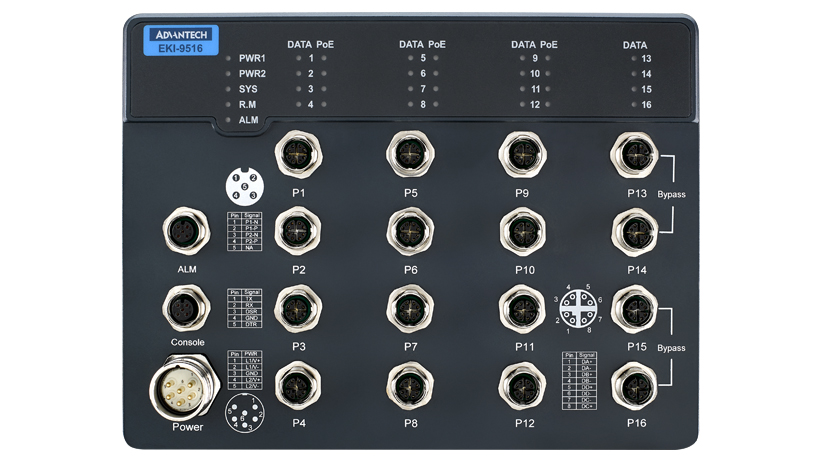Click the upper Bypass label
The width and height of the screenshot is (820, 460).
671,194
